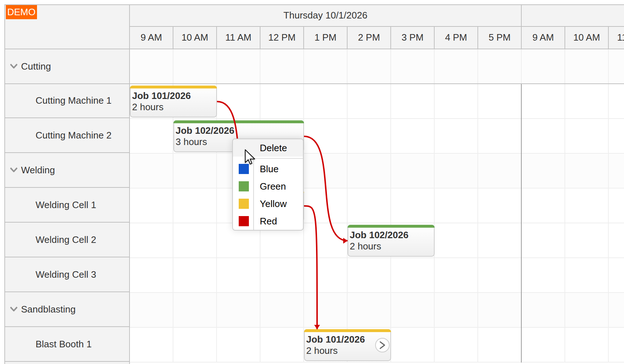Select Blue in the context menu
The image size is (624, 364).
pyautogui.click(x=268, y=169)
